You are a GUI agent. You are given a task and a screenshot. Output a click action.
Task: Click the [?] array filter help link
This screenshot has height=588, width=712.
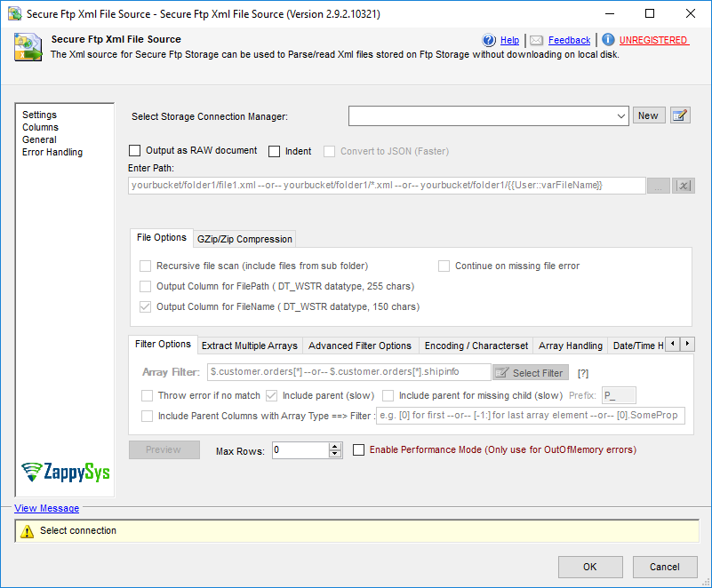(583, 373)
